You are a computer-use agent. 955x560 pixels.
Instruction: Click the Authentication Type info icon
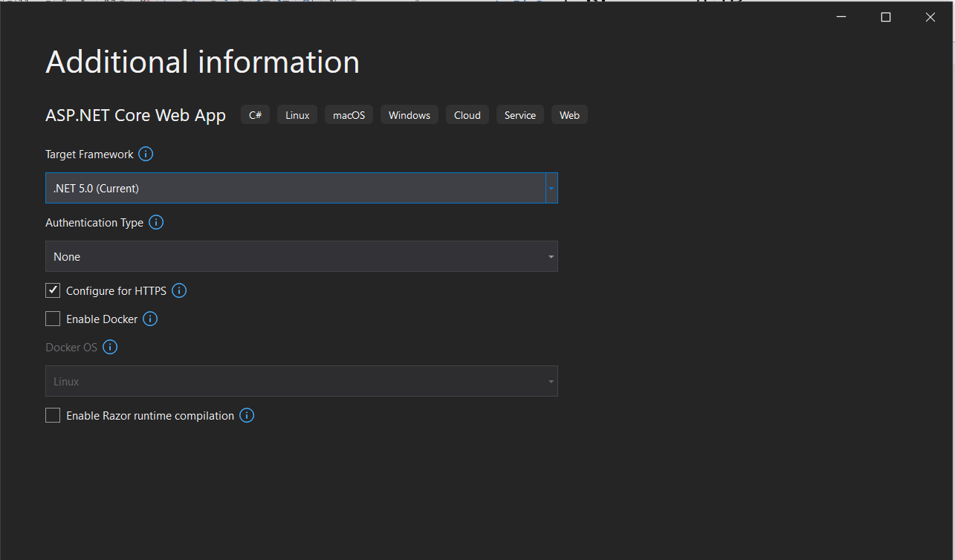click(x=156, y=223)
